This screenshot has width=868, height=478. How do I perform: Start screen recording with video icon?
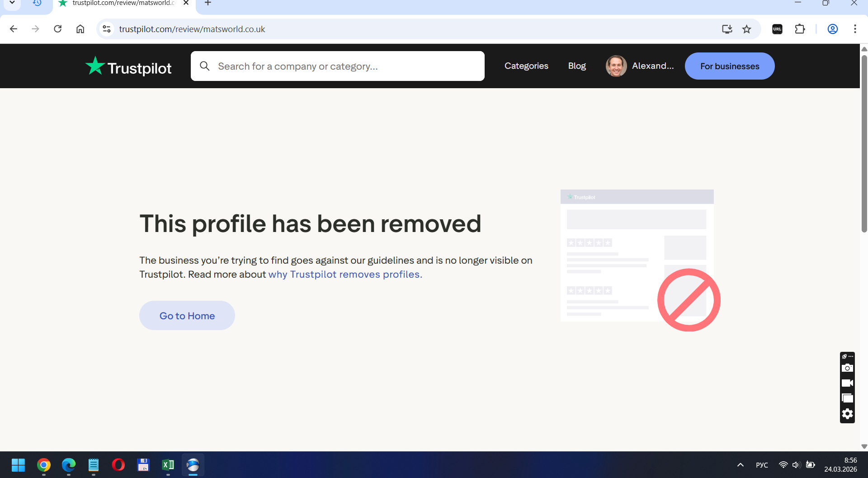[847, 383]
